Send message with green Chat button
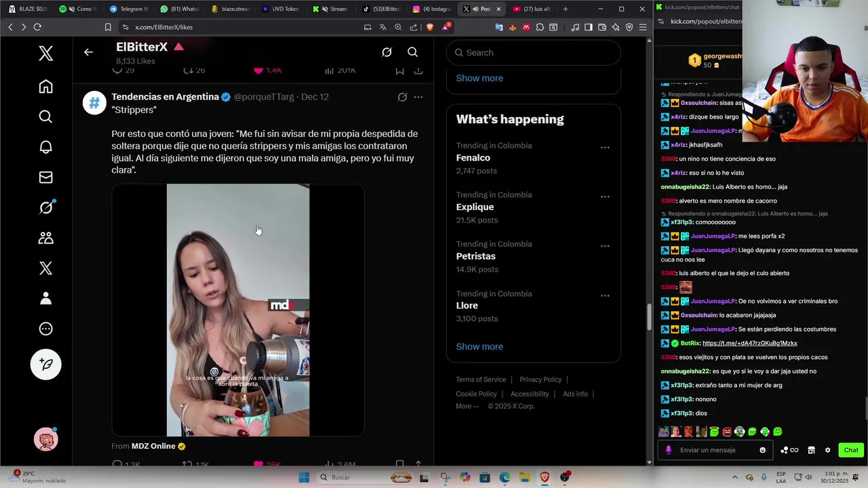This screenshot has width=868, height=488. coord(851,450)
